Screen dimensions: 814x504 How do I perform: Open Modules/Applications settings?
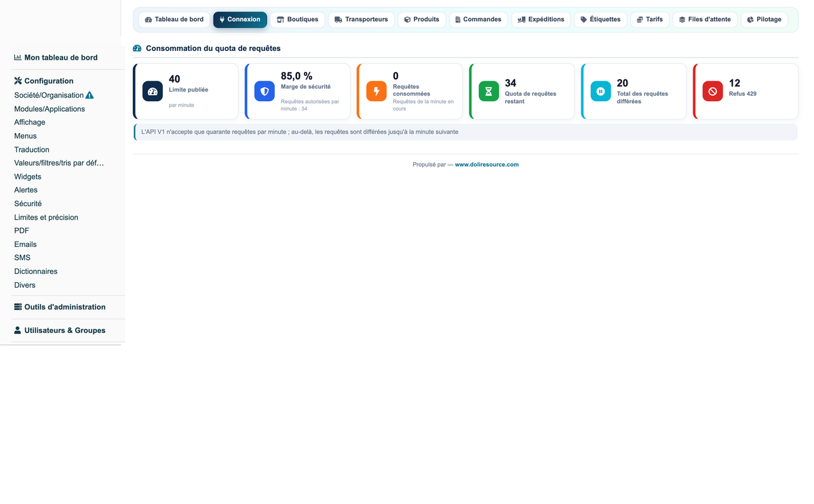[x=50, y=109]
